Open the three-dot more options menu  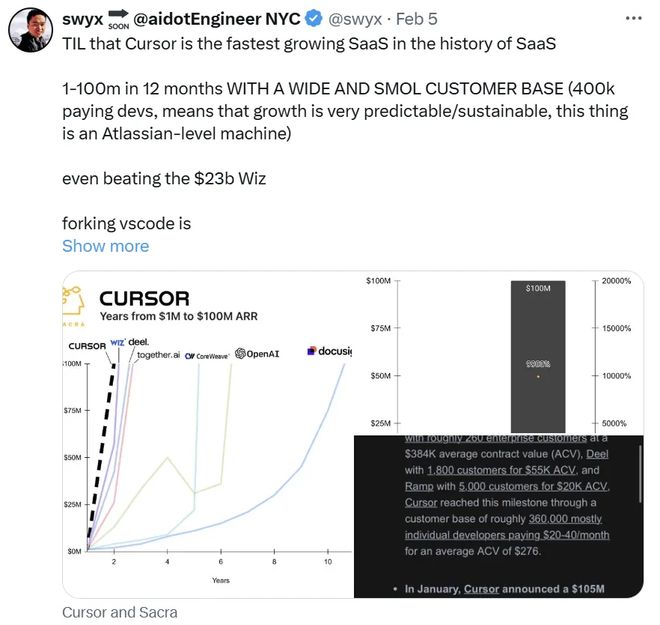click(633, 19)
